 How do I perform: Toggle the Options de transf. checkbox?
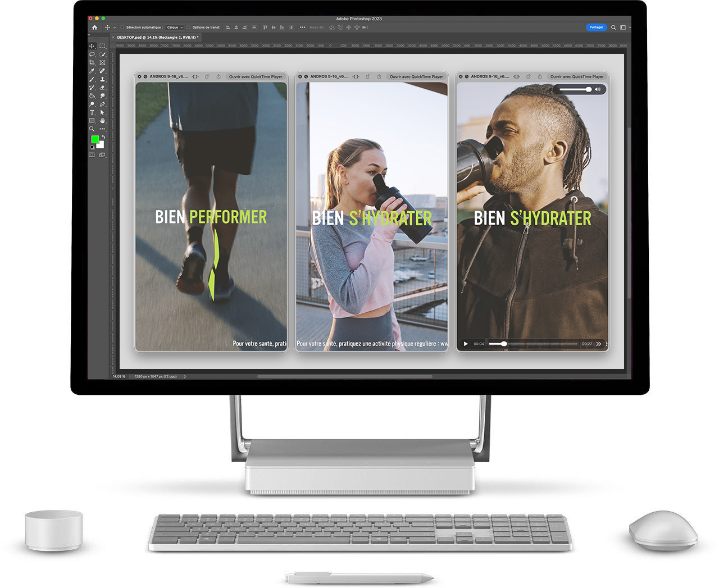point(189,27)
